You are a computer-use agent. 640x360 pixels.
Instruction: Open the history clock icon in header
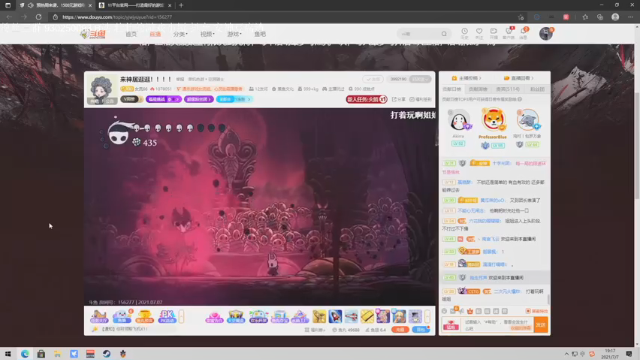click(464, 31)
